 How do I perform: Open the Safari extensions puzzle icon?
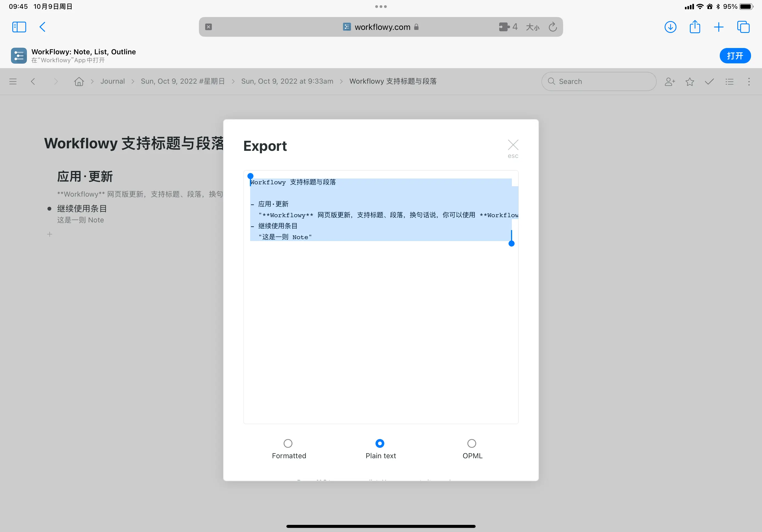click(x=504, y=27)
